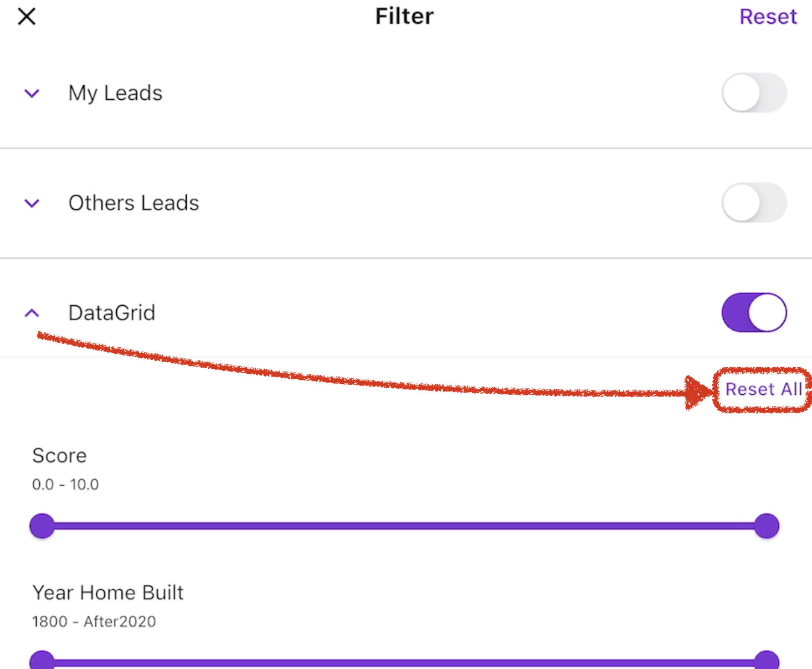This screenshot has height=669, width=812.
Task: Click the Year Home Built maximum handle
Action: (x=767, y=661)
